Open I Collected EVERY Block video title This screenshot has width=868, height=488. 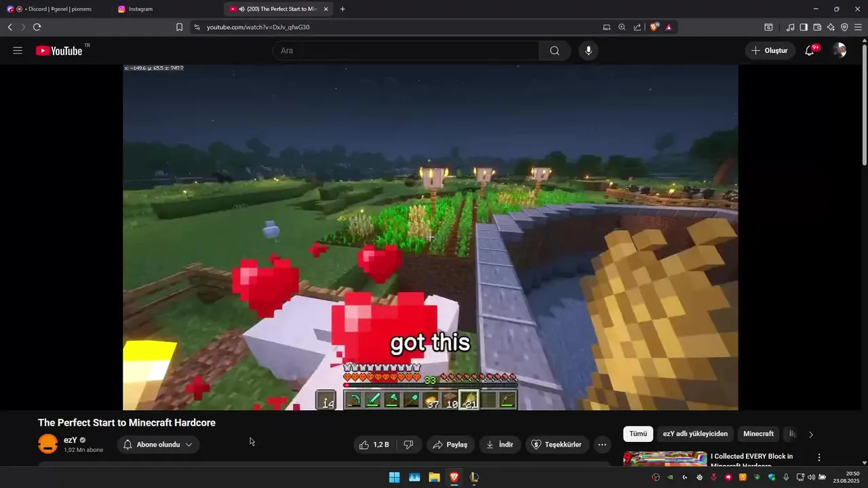click(751, 460)
